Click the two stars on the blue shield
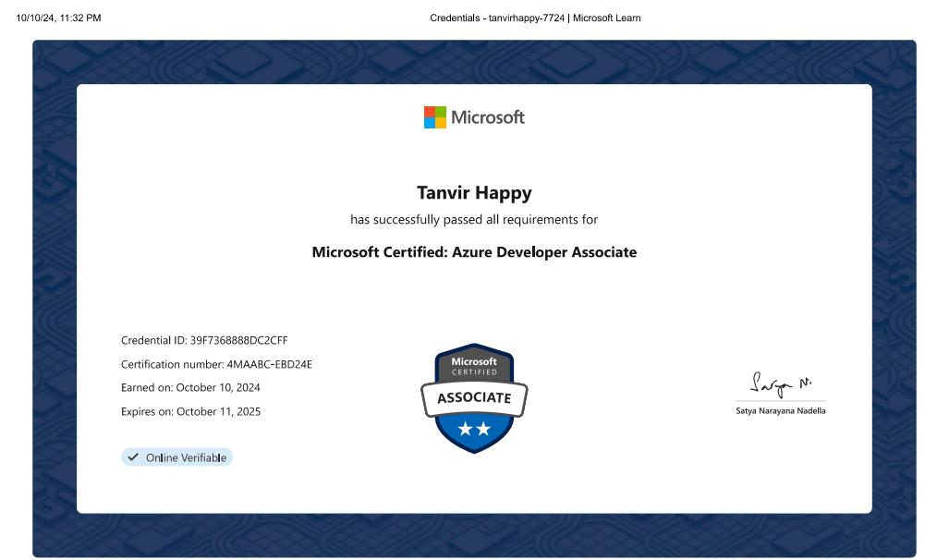The image size is (925, 560). click(474, 429)
